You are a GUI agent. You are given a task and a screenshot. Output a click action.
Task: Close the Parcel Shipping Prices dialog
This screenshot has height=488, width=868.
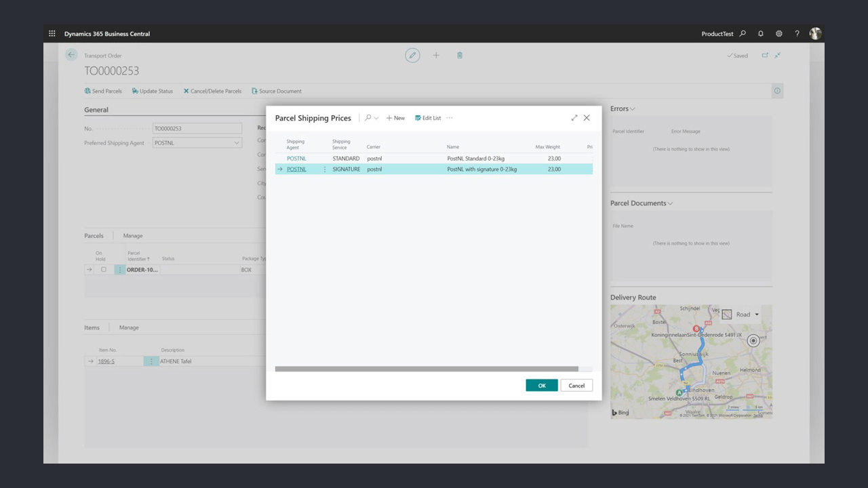click(587, 118)
